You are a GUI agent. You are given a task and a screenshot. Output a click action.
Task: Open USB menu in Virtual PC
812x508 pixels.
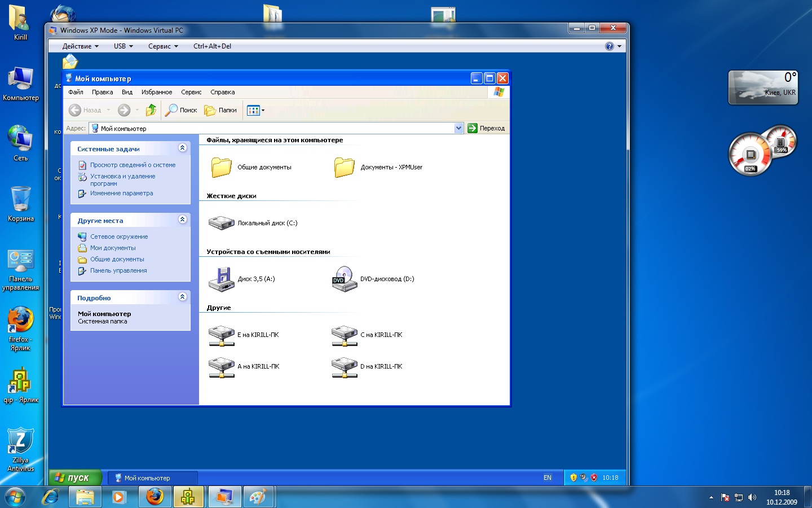point(123,46)
